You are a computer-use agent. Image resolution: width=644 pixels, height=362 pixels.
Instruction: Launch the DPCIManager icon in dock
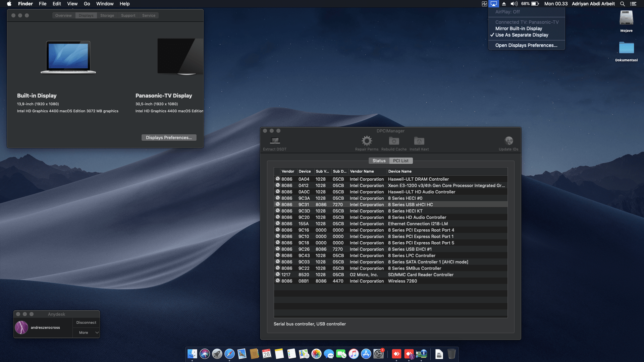tap(421, 354)
